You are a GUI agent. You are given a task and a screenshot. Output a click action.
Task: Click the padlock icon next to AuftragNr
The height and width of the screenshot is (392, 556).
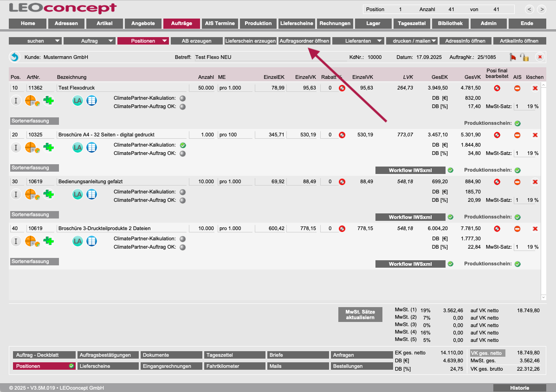[x=524, y=57]
